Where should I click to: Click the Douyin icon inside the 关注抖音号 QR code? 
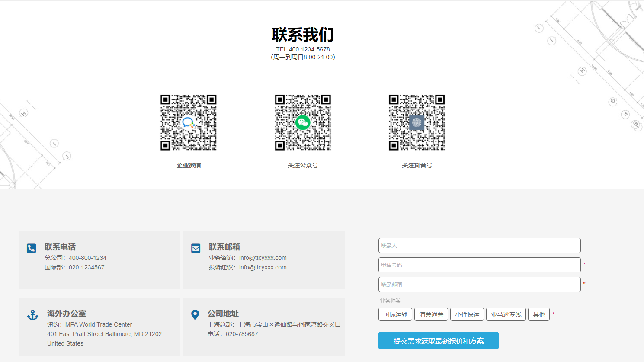click(x=417, y=122)
